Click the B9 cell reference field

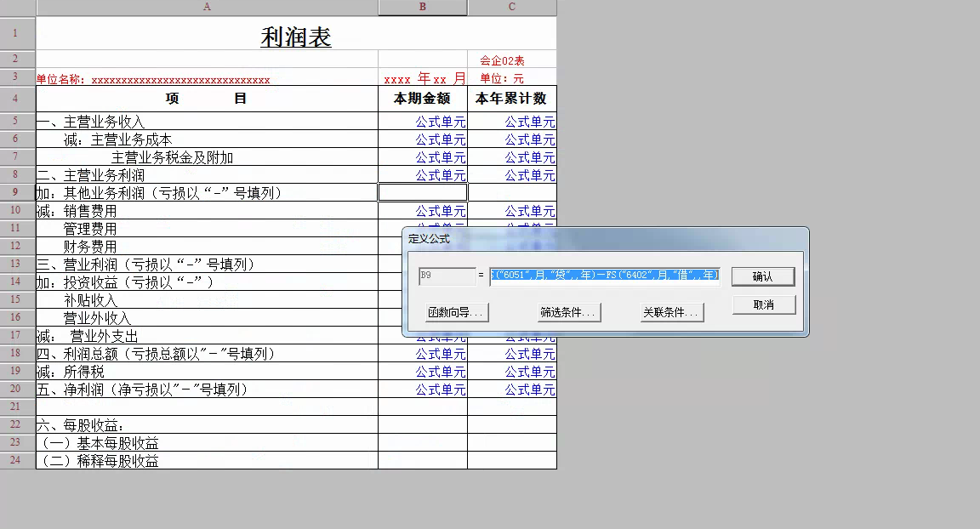447,276
